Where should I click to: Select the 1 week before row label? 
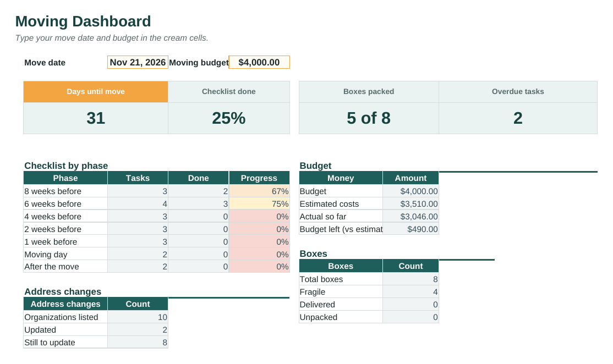(65, 242)
